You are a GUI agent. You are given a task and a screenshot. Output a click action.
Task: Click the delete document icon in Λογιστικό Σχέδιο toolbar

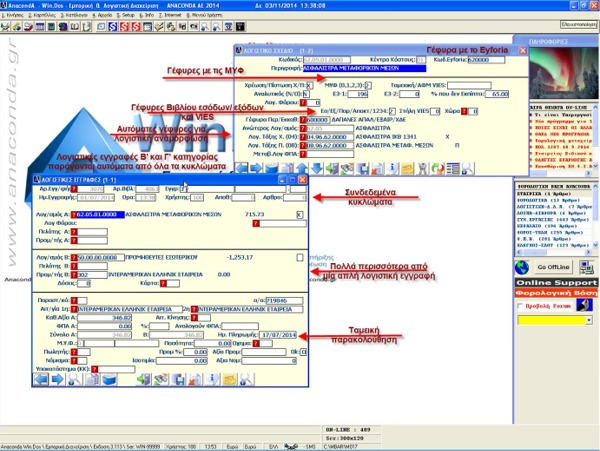pyautogui.click(x=377, y=168)
